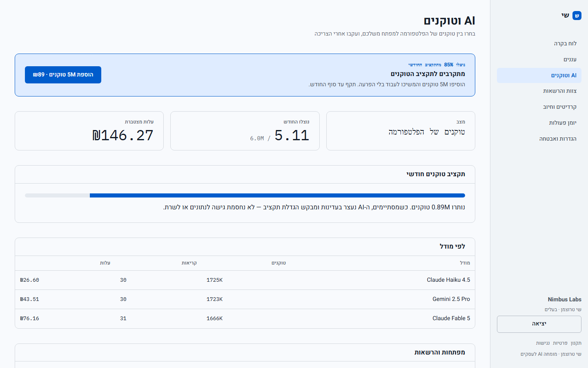Viewport: 588px width, 368px height.
Task: Click the 5.11 used-this-month value
Action: pos(292,135)
